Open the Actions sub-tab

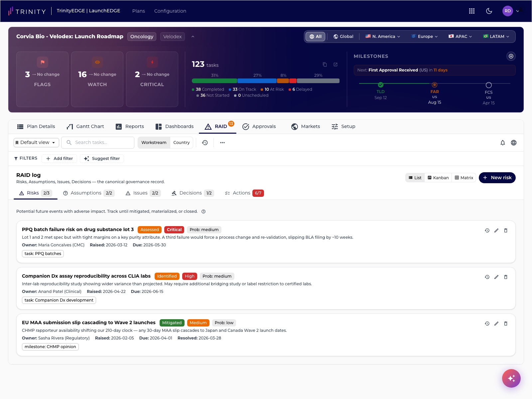[244, 193]
